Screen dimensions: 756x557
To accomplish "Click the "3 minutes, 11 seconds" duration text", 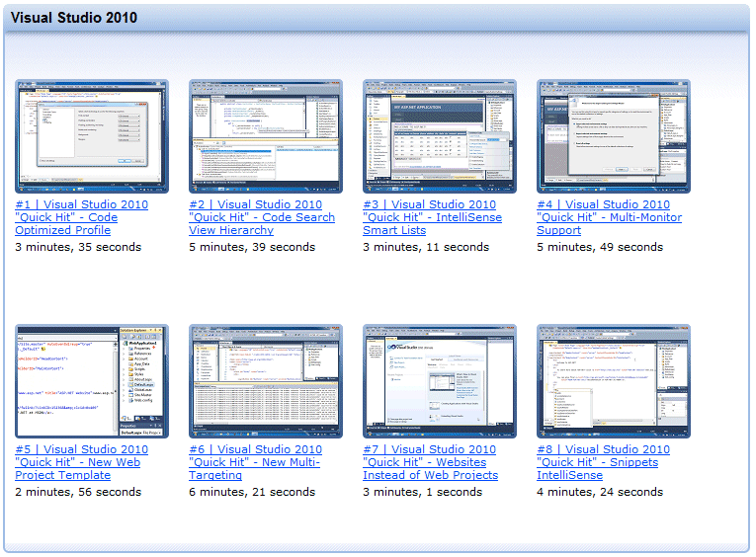I will 426,247.
